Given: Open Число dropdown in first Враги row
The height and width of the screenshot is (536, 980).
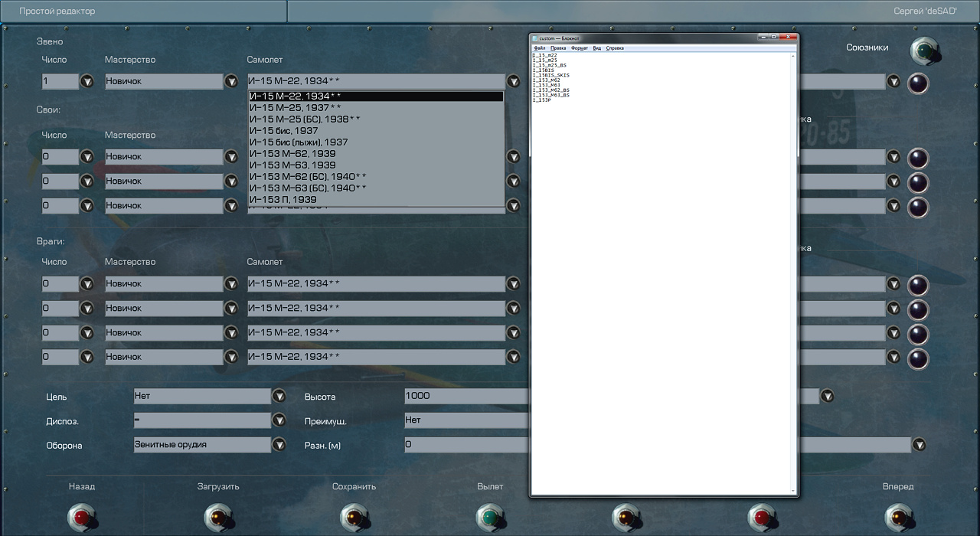Looking at the screenshot, I should (x=87, y=283).
